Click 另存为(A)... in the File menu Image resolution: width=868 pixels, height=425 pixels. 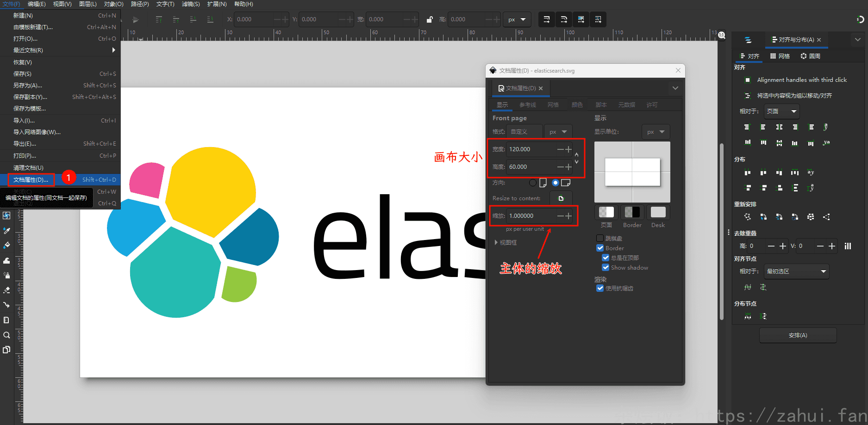tap(28, 86)
